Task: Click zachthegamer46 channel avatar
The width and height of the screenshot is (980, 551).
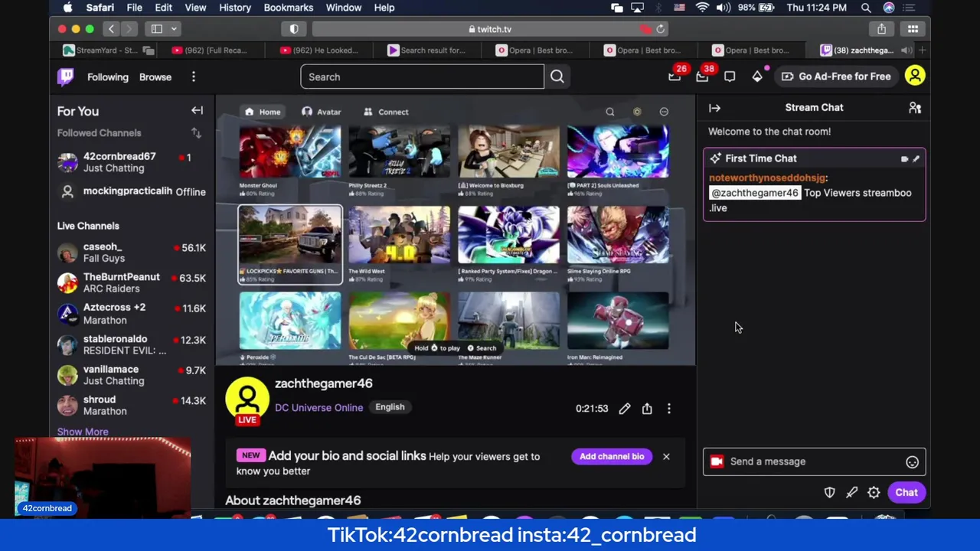Action: tap(247, 399)
